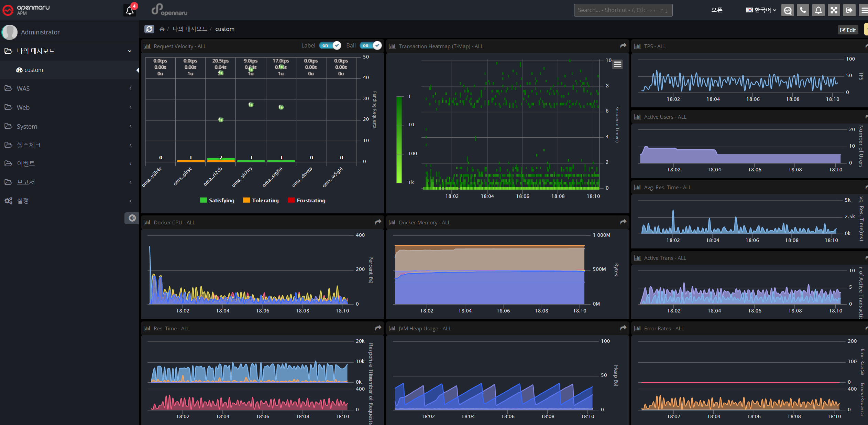Image resolution: width=868 pixels, height=425 pixels.
Task: Open the 한국어 language dropdown
Action: (761, 10)
